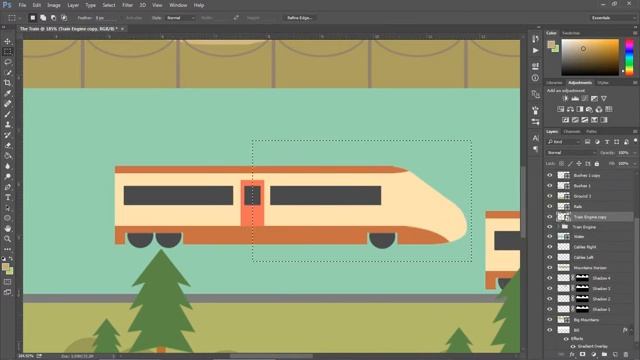
Task: Select the Zoom tool
Action: click(8, 239)
